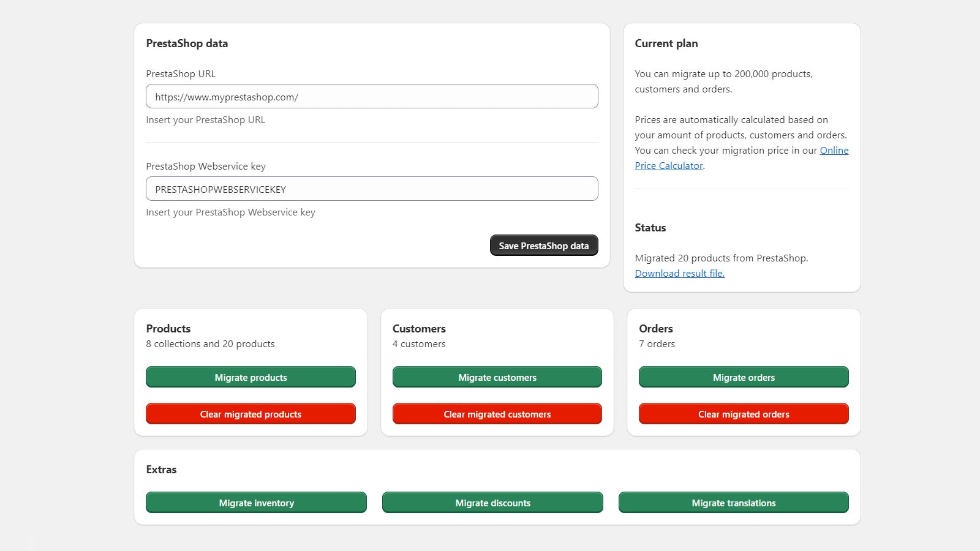Clear migrated orders
This screenshot has height=551, width=980.
tap(743, 414)
